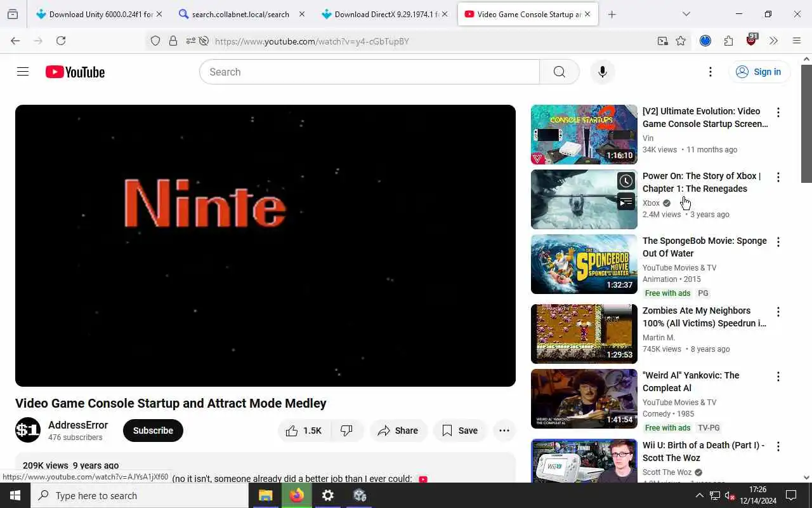Click the taskbar search box

[140, 495]
